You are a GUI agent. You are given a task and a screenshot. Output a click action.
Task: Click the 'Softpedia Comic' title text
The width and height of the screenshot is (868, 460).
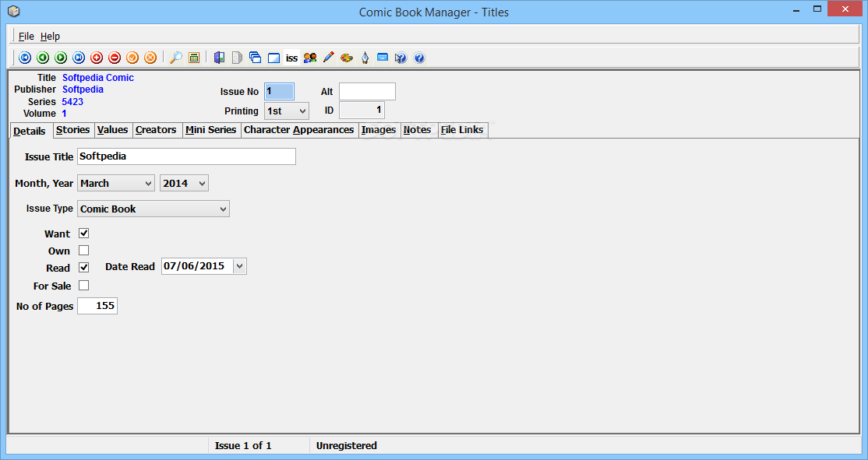pos(98,77)
